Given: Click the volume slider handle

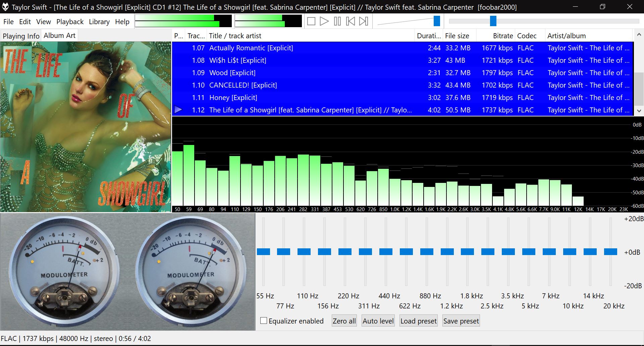Looking at the screenshot, I should click(x=437, y=21).
